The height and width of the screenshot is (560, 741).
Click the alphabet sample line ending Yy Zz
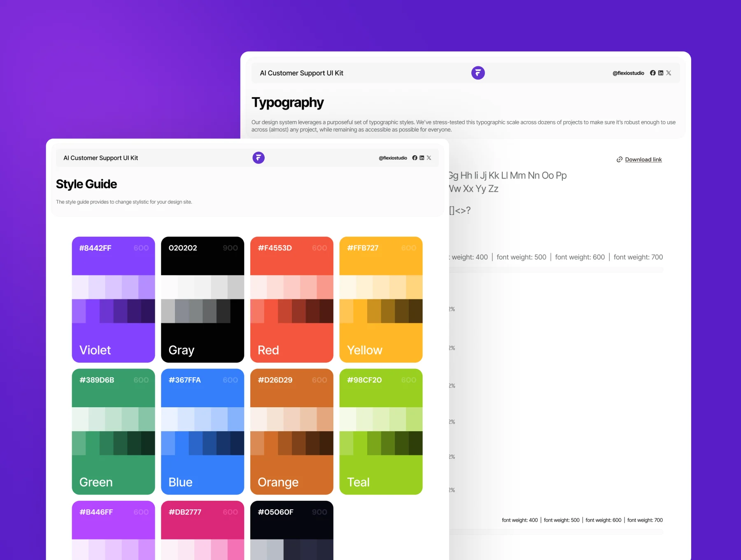coord(474,189)
